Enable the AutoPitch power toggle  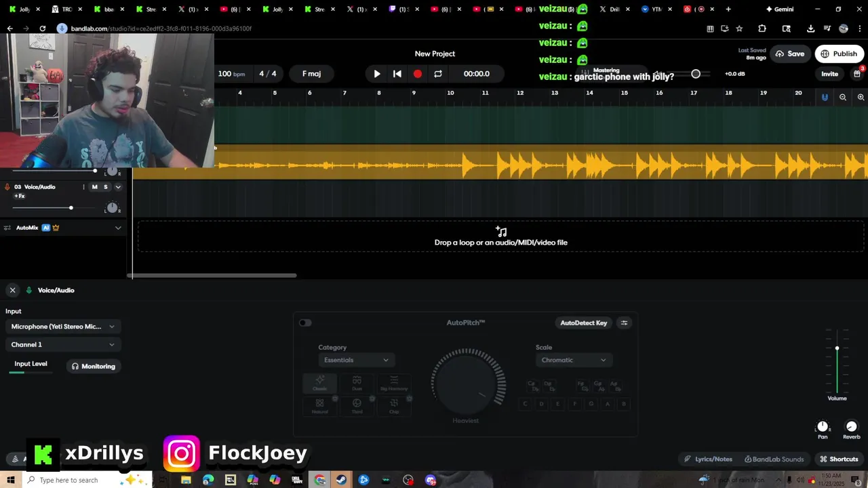point(305,323)
